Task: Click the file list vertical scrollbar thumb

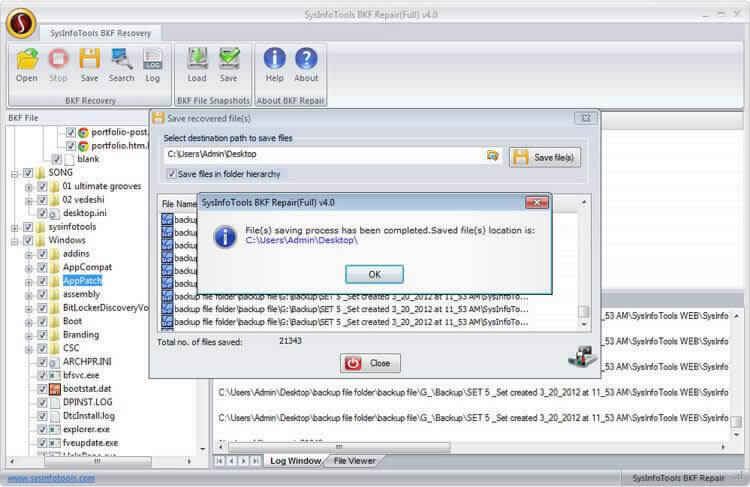Action: coord(584,311)
